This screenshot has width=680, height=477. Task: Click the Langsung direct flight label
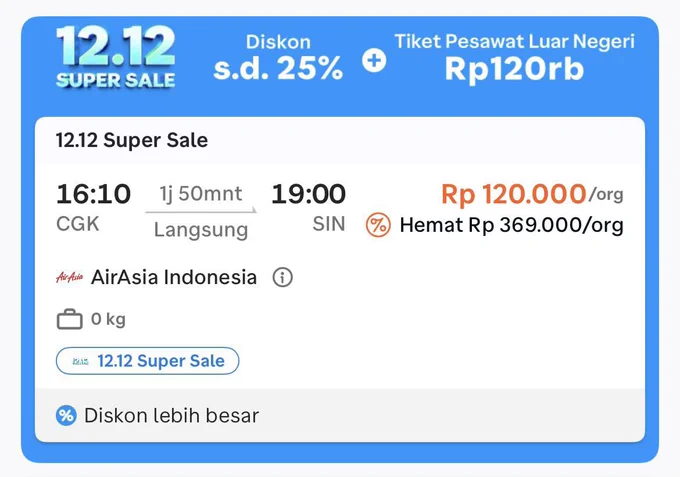(201, 230)
